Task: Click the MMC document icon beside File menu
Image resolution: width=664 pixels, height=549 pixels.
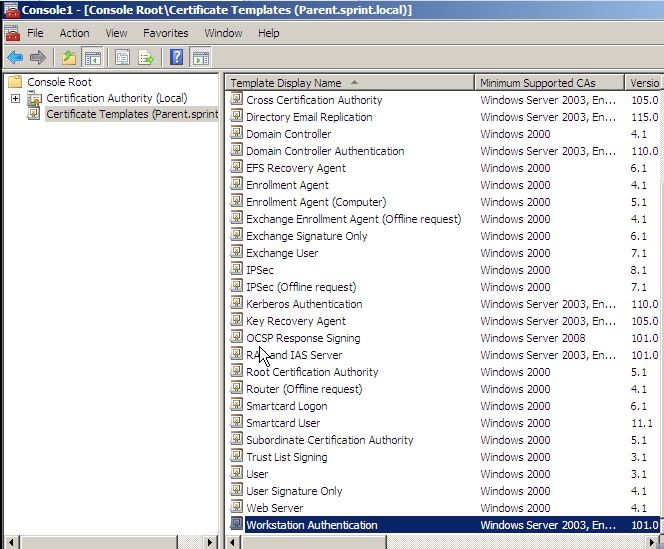Action: [13, 33]
